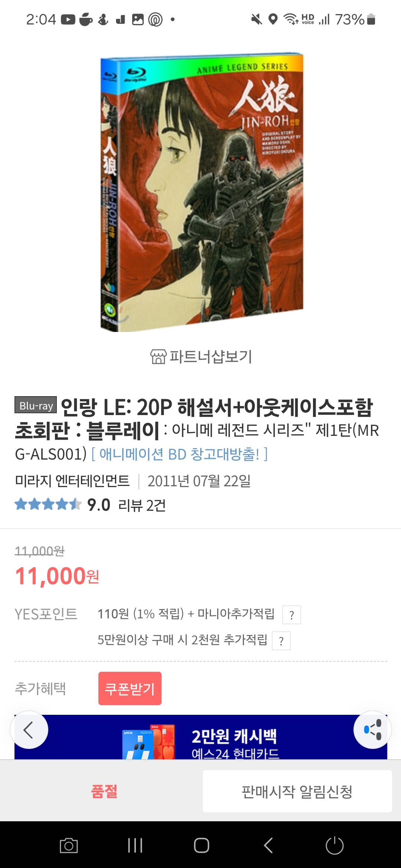Screen dimensions: 401x868
Task: Click the 쿠폰받기 coupon button
Action: click(x=130, y=688)
